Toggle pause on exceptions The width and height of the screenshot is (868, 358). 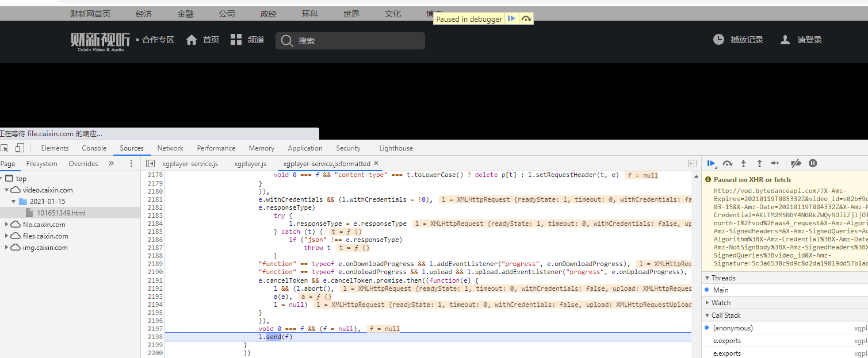pos(813,164)
